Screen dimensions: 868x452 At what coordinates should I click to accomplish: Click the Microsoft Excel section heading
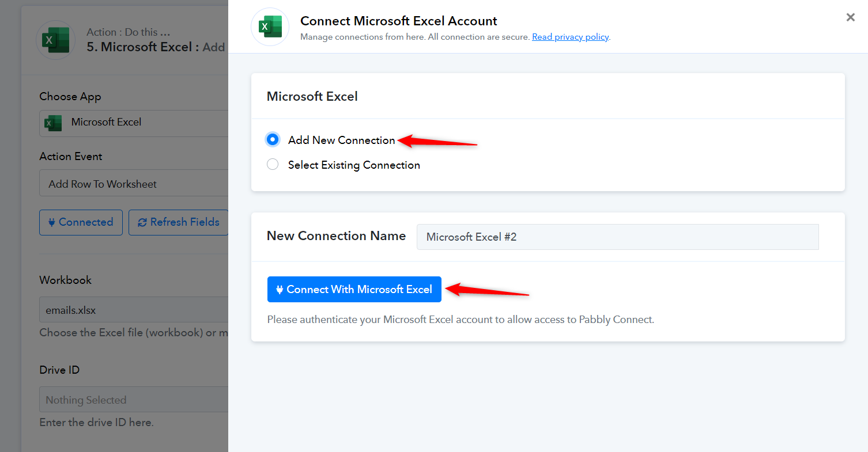click(312, 96)
